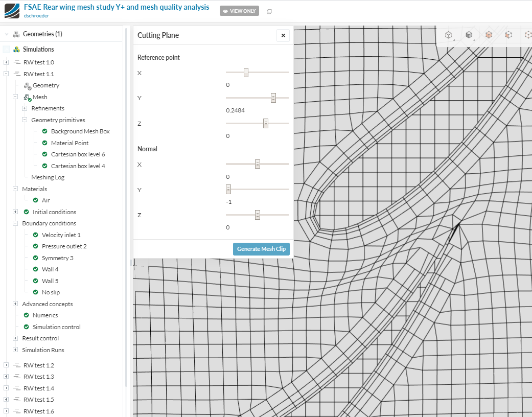Click the RW test 1.4 simulation lines icon

pyautogui.click(x=17, y=388)
